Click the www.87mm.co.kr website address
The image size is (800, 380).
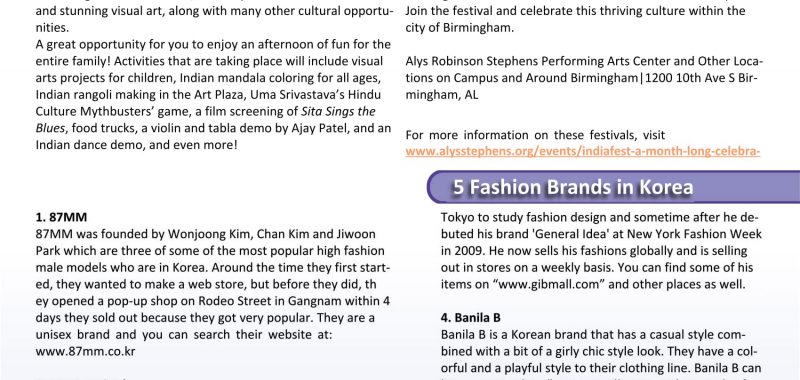85,351
